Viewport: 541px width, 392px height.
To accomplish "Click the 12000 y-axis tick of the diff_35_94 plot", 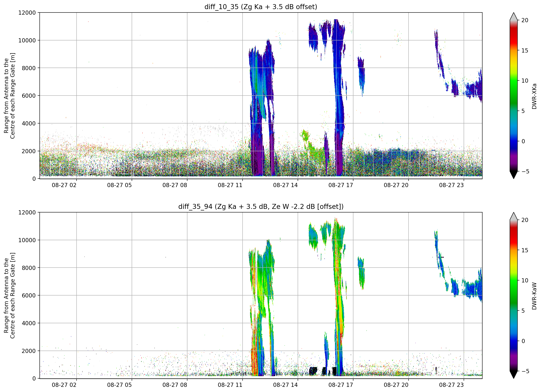I will (x=27, y=212).
